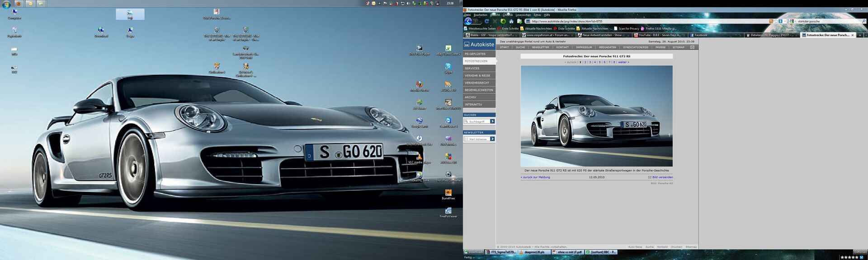This screenshot has width=868, height=260.
Task: Reload the page with the refresh icon
Action: (487, 21)
